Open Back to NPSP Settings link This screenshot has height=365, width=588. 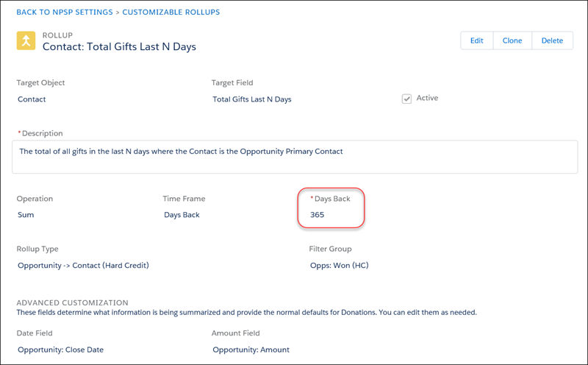click(65, 12)
